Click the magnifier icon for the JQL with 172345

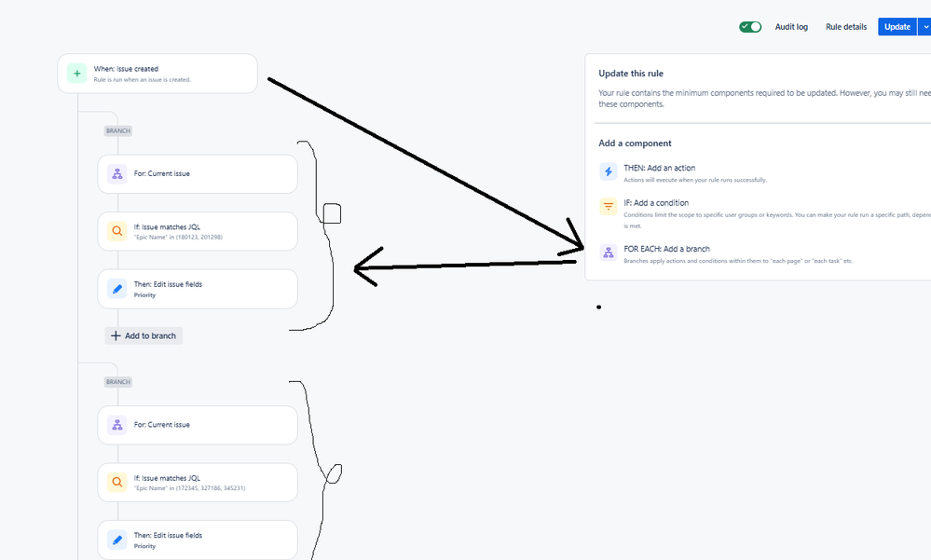116,482
